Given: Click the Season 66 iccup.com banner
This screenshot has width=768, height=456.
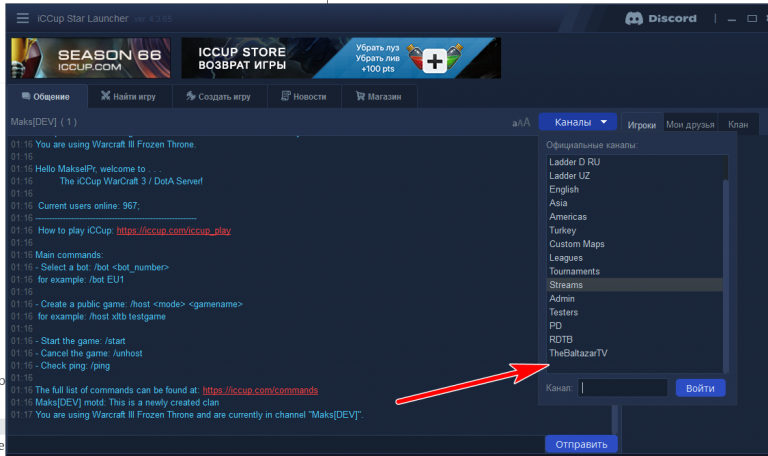Looking at the screenshot, I should click(91, 58).
